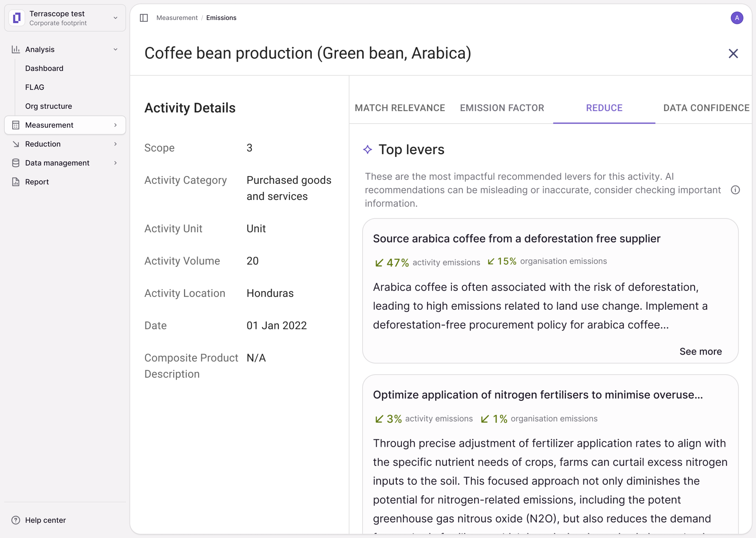This screenshot has height=538, width=756.
Task: Select the 01 Jan 2022 date value
Action: pyautogui.click(x=277, y=326)
